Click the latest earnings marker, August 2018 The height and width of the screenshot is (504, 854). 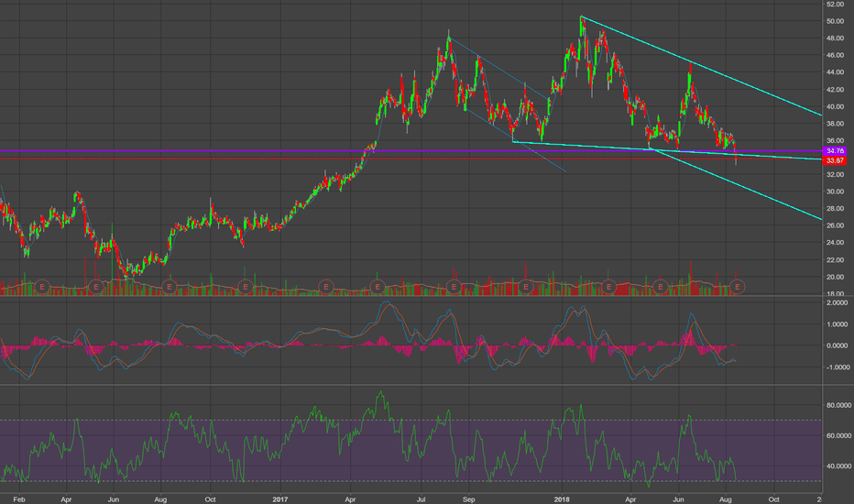[x=737, y=286]
